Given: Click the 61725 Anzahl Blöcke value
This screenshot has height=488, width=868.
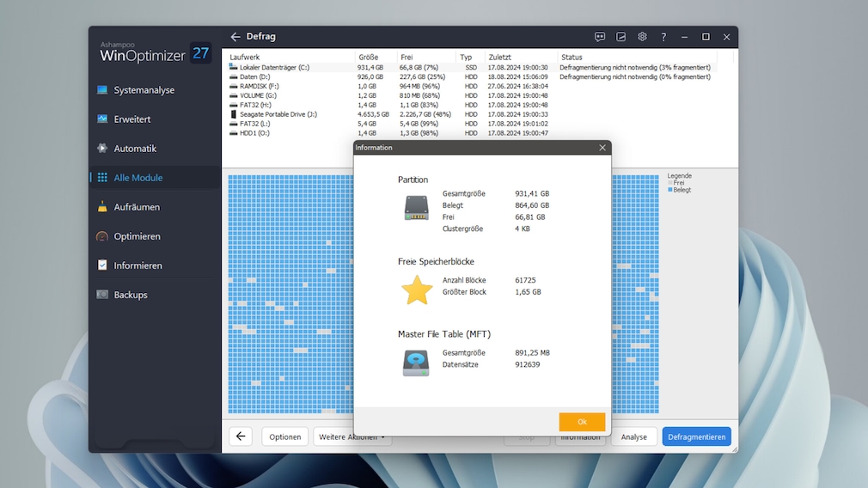Looking at the screenshot, I should click(x=525, y=281).
